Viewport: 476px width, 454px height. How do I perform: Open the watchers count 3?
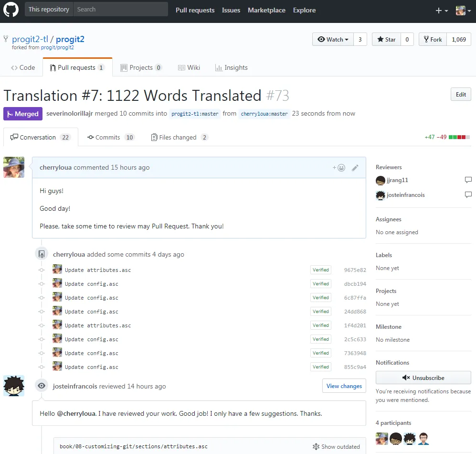tap(360, 40)
